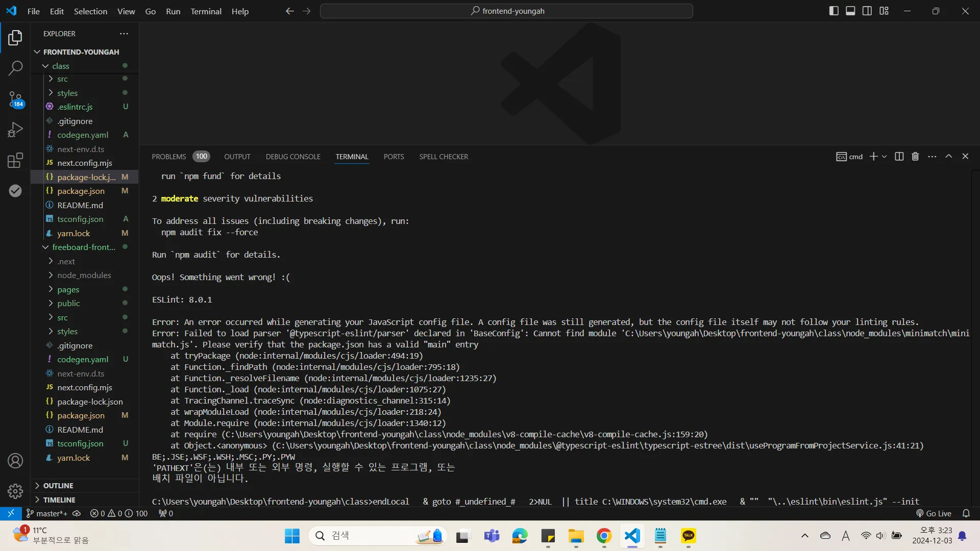The width and height of the screenshot is (980, 551).
Task: Toggle panel layout icon in title bar
Action: point(850,11)
